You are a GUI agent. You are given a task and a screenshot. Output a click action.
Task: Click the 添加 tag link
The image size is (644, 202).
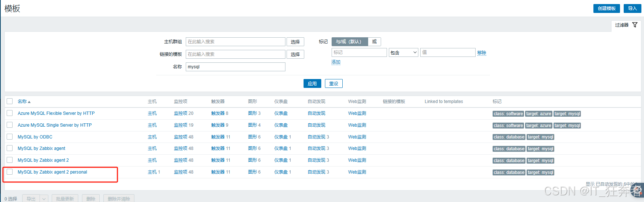pos(336,62)
